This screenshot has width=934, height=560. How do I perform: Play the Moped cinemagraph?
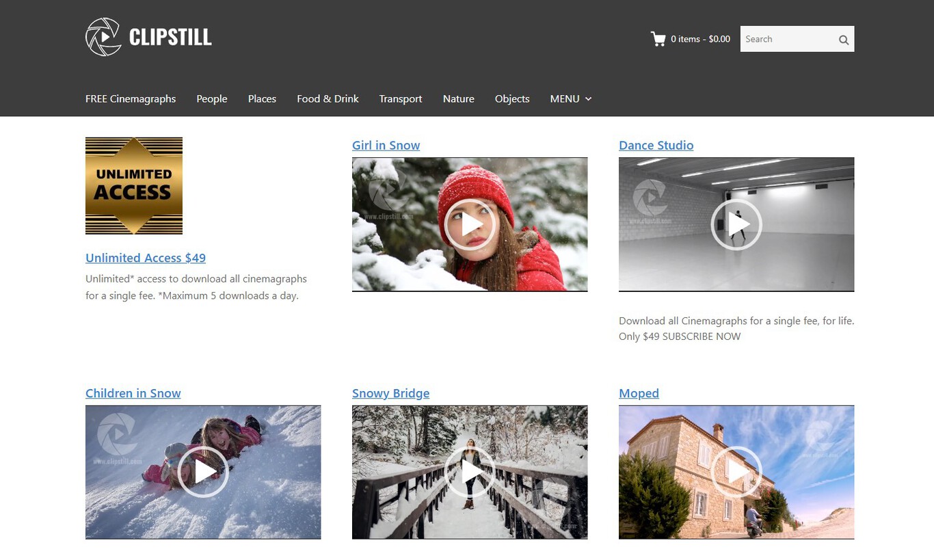(736, 472)
